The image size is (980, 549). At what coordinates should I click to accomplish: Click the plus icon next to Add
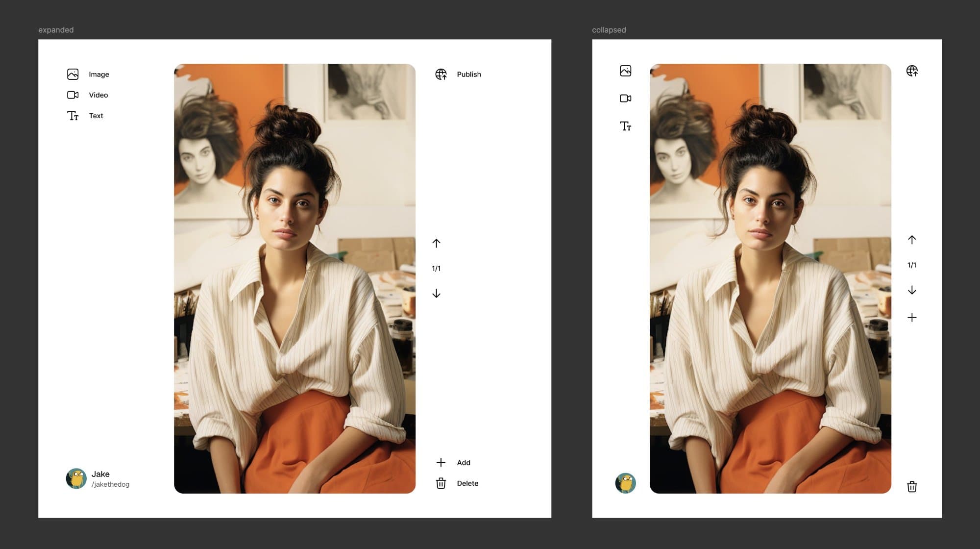441,462
